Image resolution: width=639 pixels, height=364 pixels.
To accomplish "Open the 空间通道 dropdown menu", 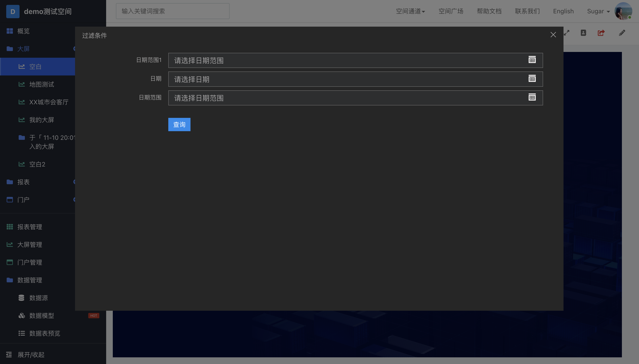I will click(410, 11).
